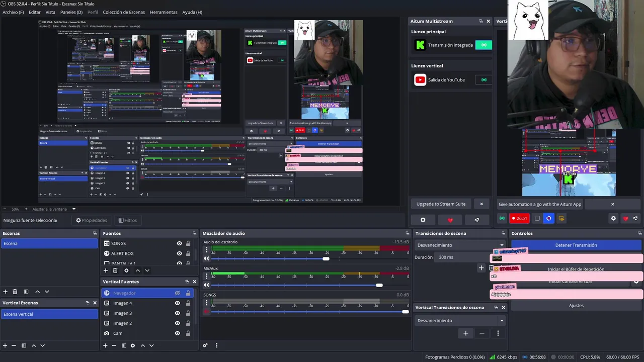Open Colección de Escenas menu
Viewport: 644px width, 362px height.
[x=124, y=12]
